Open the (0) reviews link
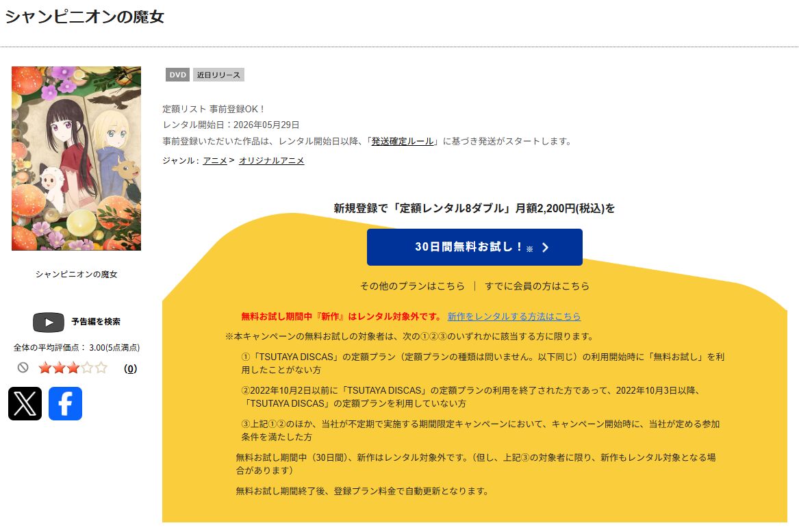The height and width of the screenshot is (532, 799). point(129,368)
